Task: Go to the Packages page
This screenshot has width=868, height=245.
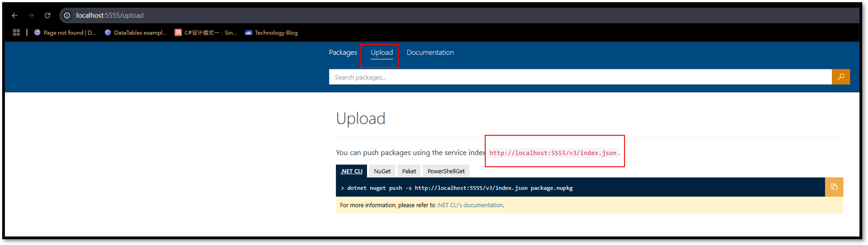Action: pyautogui.click(x=343, y=53)
